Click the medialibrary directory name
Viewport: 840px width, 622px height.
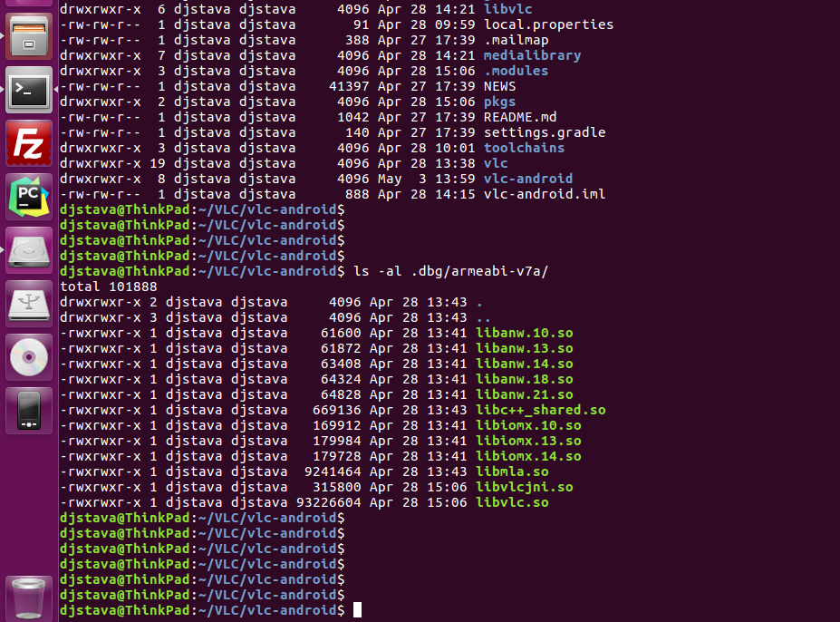pos(532,55)
